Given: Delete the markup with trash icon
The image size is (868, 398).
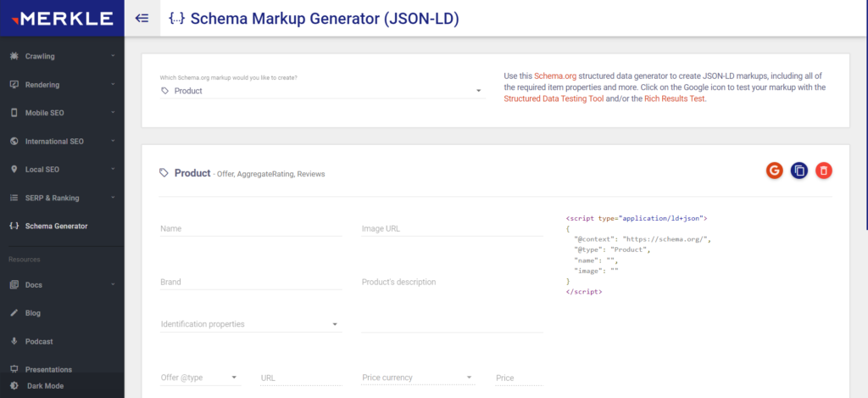Looking at the screenshot, I should coord(824,171).
